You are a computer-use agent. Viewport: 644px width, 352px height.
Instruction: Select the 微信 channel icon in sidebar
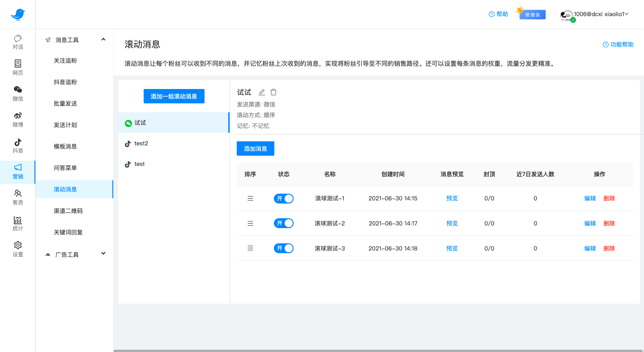pos(17,93)
